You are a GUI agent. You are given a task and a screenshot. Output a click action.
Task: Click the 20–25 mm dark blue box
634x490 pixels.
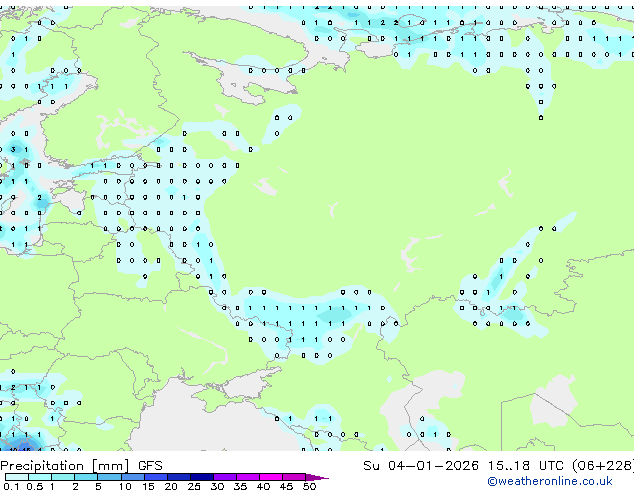(x=179, y=477)
